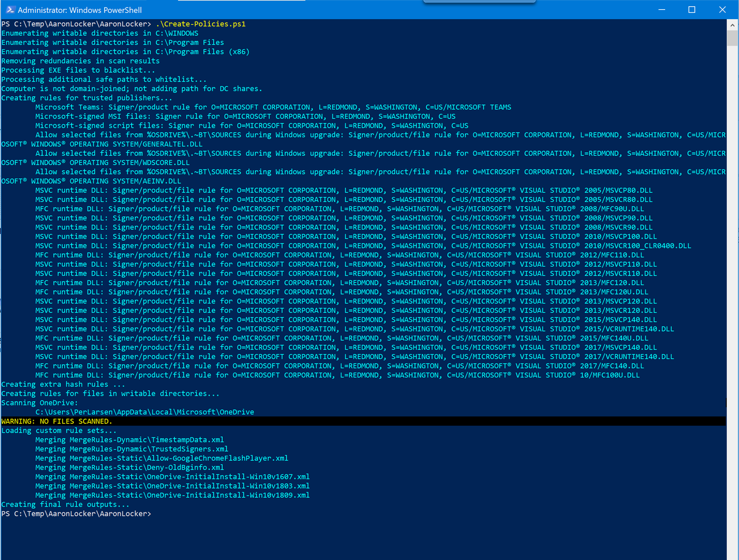Click the line ending in 2010/MSVCP100.DLL
The height and width of the screenshot is (560, 739).
coord(346,237)
